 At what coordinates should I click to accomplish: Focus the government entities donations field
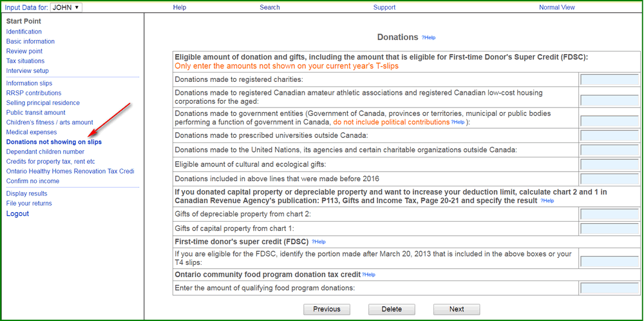tap(609, 121)
